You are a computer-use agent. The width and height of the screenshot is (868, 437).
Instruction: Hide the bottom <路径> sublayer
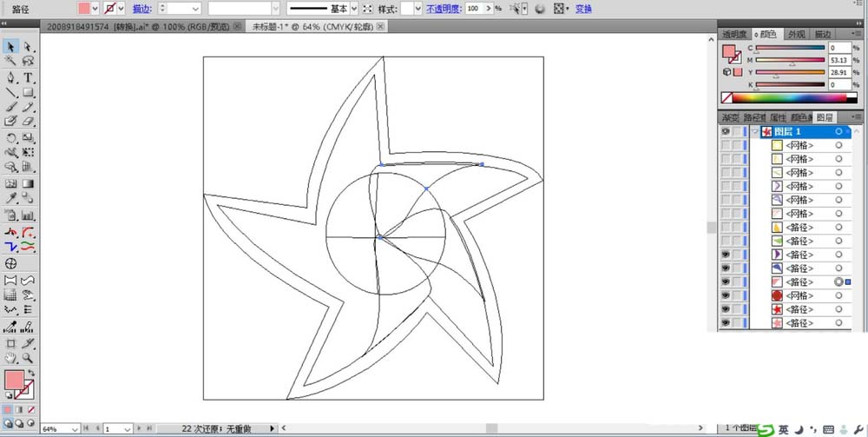pyautogui.click(x=726, y=323)
